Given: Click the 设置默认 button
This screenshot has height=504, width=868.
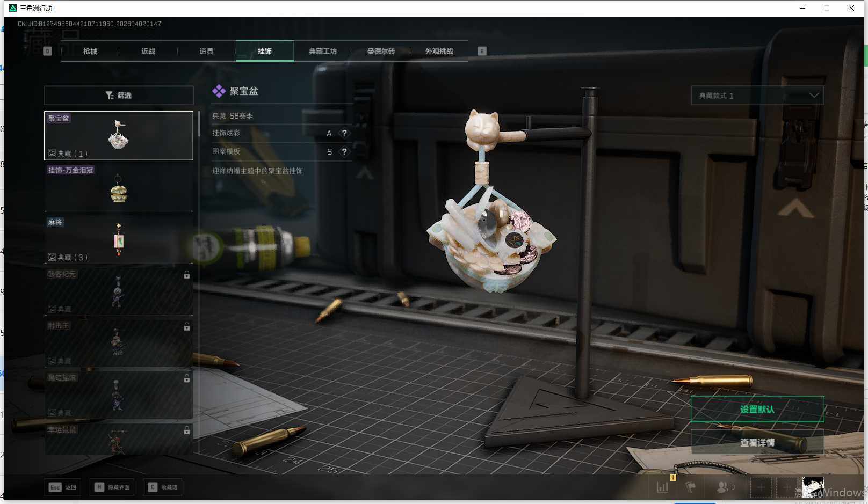Looking at the screenshot, I should [757, 410].
